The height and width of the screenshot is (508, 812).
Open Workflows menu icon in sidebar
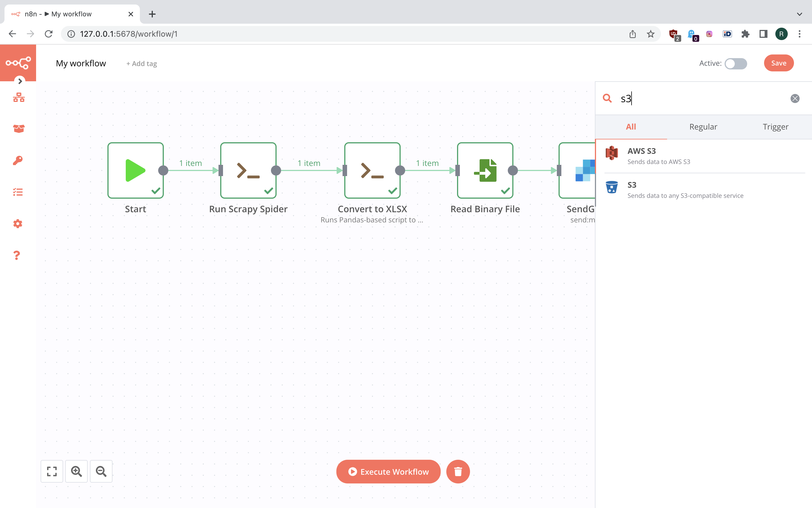[19, 97]
